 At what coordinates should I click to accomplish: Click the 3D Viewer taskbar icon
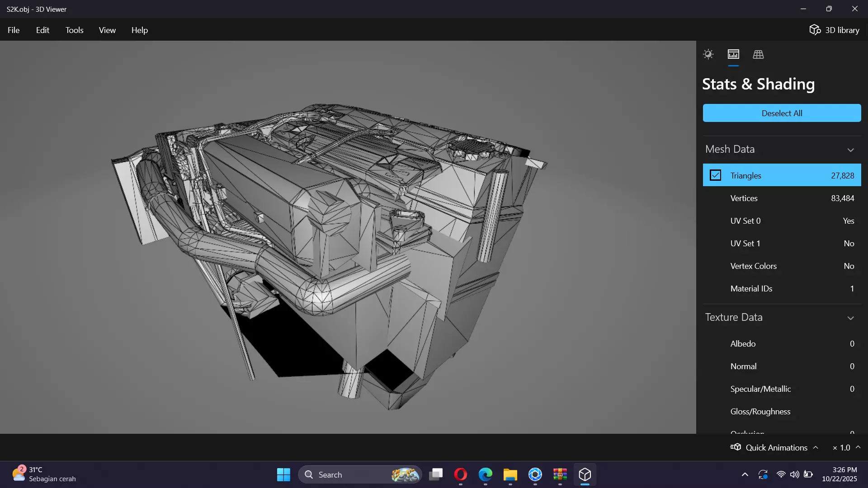pos(585,474)
